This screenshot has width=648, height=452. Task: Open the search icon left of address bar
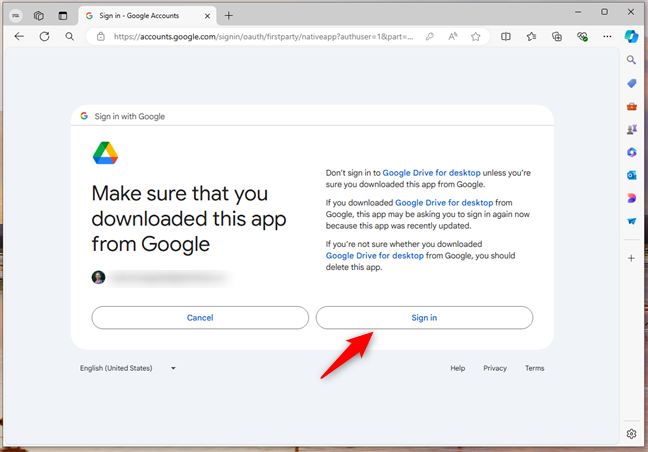69,36
